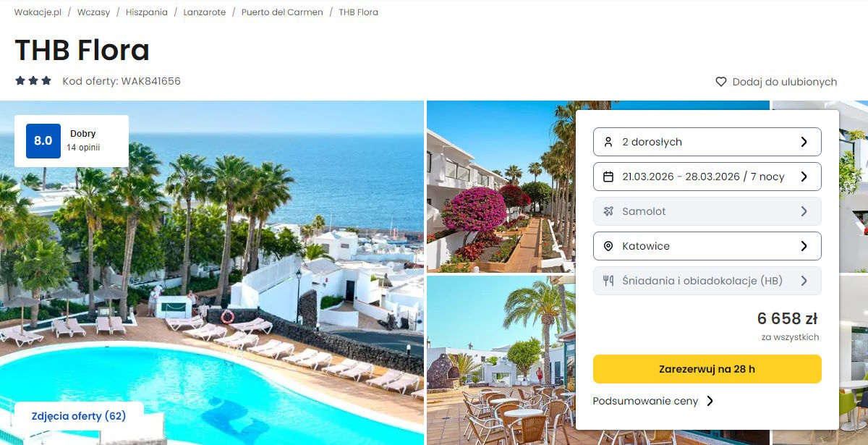Expand the 2 dorosłych guest selector
This screenshot has width=868, height=445.
pyautogui.click(x=707, y=142)
